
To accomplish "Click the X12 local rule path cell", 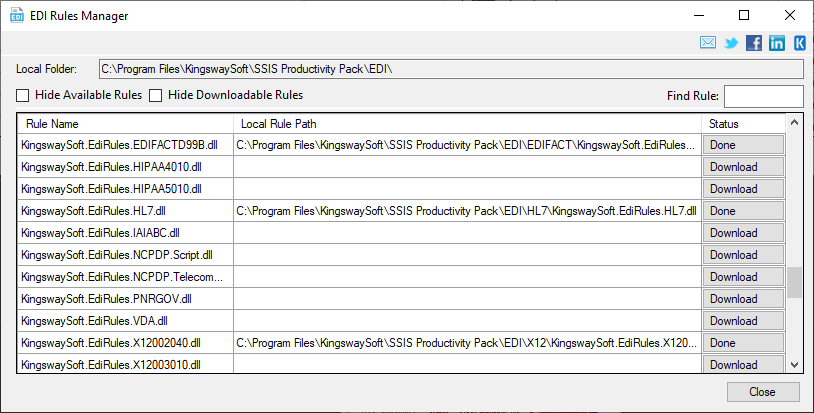I will [467, 343].
